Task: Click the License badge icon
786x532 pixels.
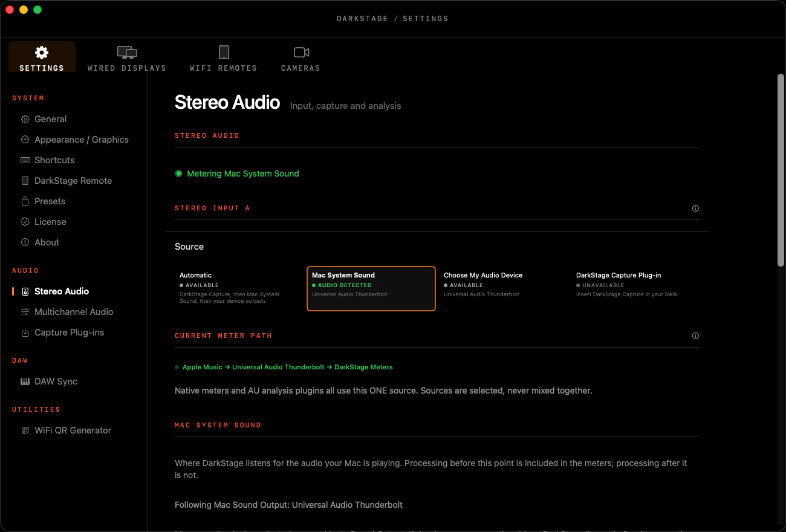Action: click(25, 222)
